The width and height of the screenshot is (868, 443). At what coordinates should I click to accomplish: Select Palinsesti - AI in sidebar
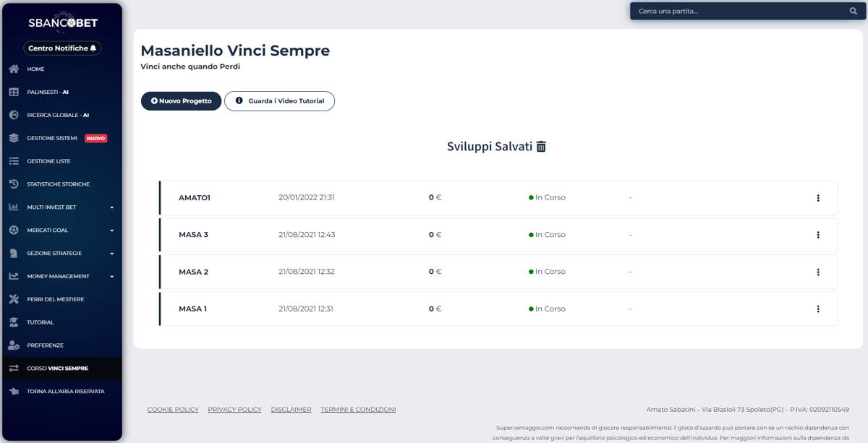tap(48, 93)
